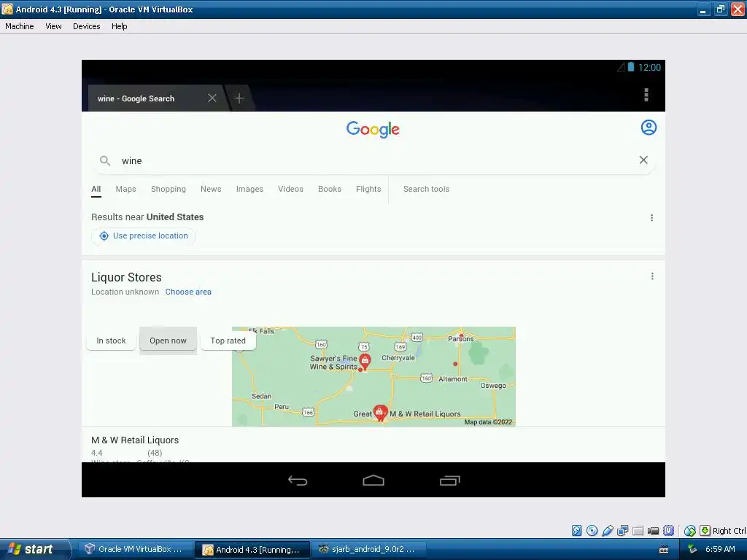This screenshot has width=747, height=560.
Task: Click VirtualBox video capture indicator icon
Action: (653, 531)
